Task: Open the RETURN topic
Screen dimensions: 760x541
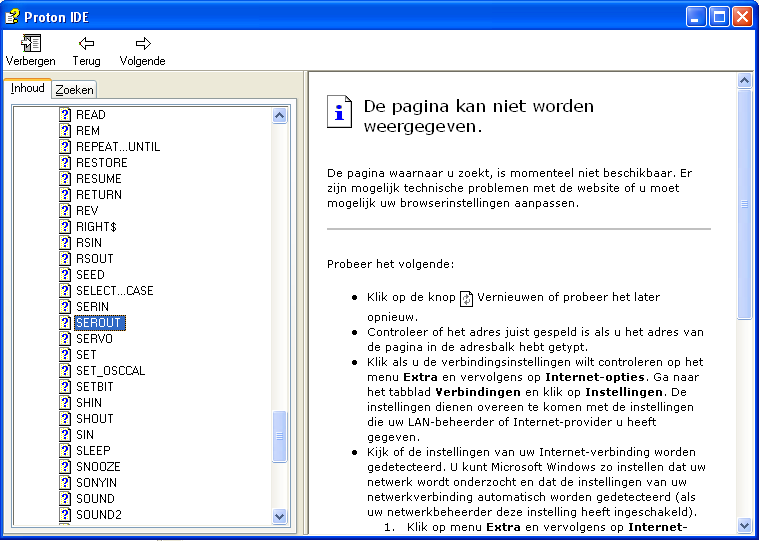Action: click(x=99, y=195)
